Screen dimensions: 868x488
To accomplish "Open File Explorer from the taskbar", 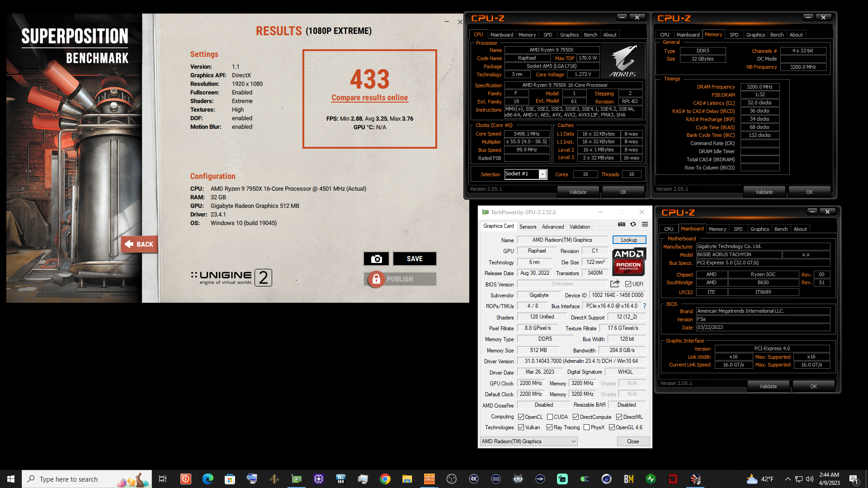I will (407, 479).
